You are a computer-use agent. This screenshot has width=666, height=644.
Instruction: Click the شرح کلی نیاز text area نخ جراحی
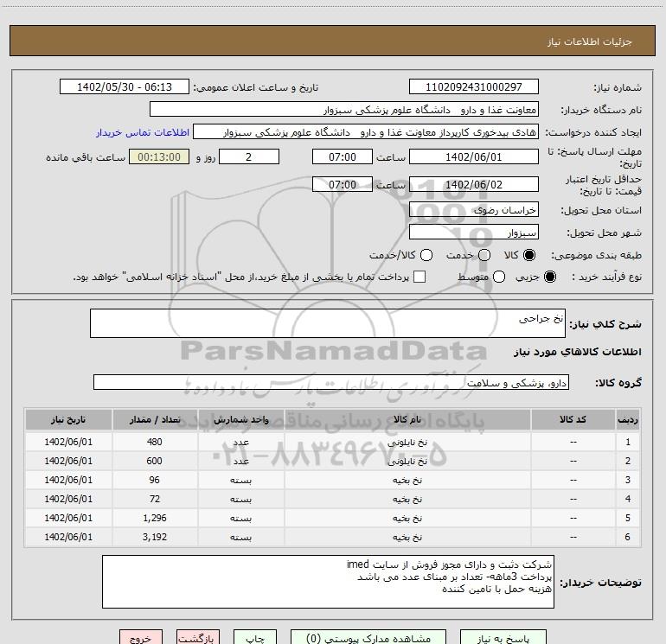point(328,323)
